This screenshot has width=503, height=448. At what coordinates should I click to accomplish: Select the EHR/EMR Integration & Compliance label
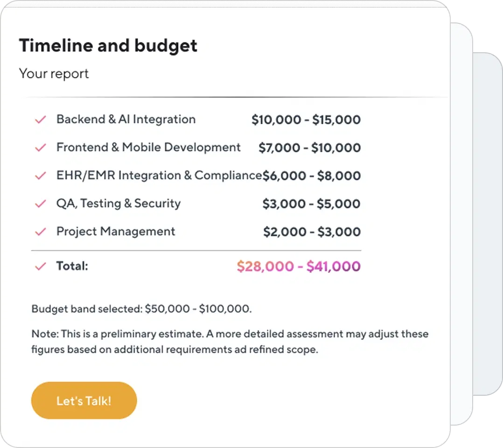(160, 175)
